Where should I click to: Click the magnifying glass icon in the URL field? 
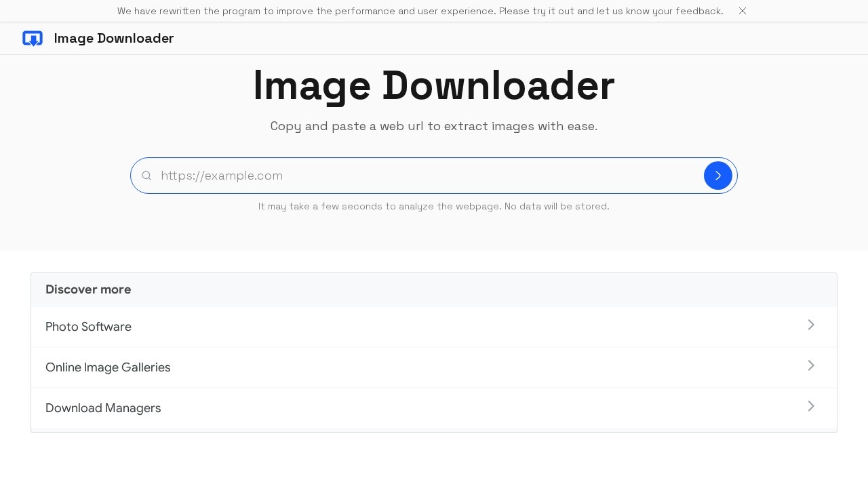coord(146,176)
